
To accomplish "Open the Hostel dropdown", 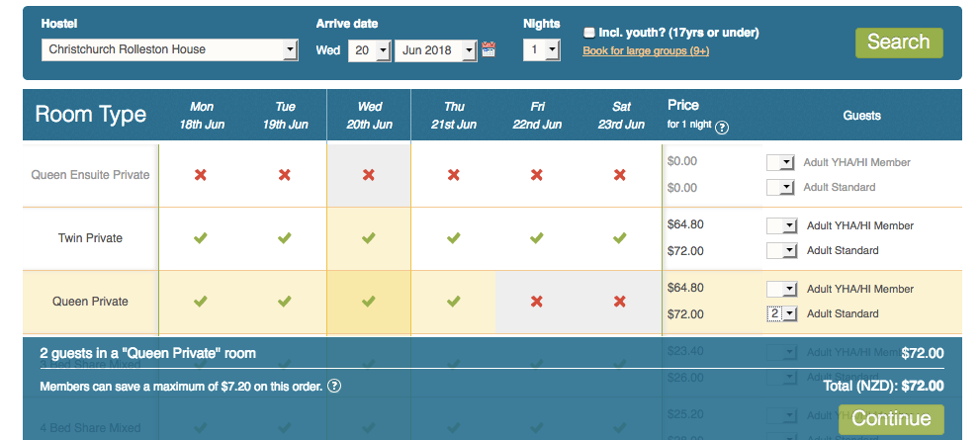I will (x=169, y=49).
